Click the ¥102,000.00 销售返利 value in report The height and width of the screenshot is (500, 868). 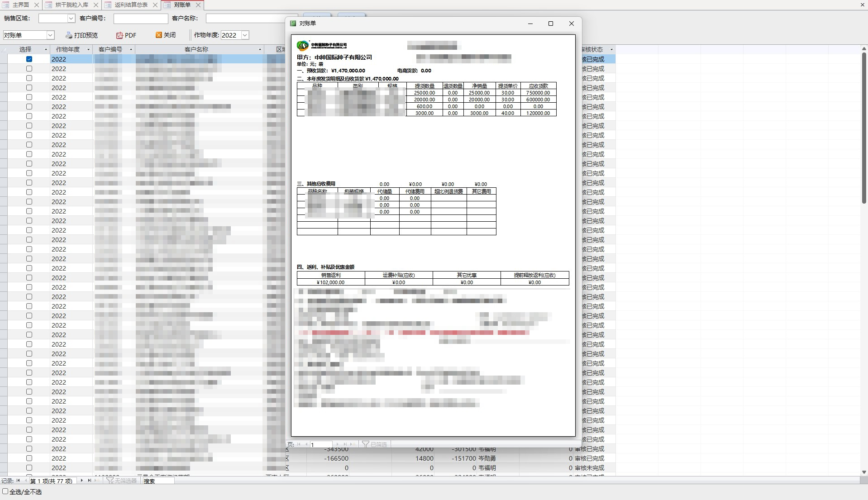331,282
